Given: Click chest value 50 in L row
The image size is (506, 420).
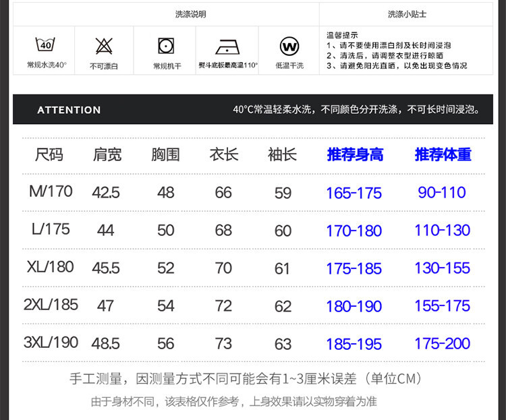Looking at the screenshot, I should pyautogui.click(x=166, y=231).
